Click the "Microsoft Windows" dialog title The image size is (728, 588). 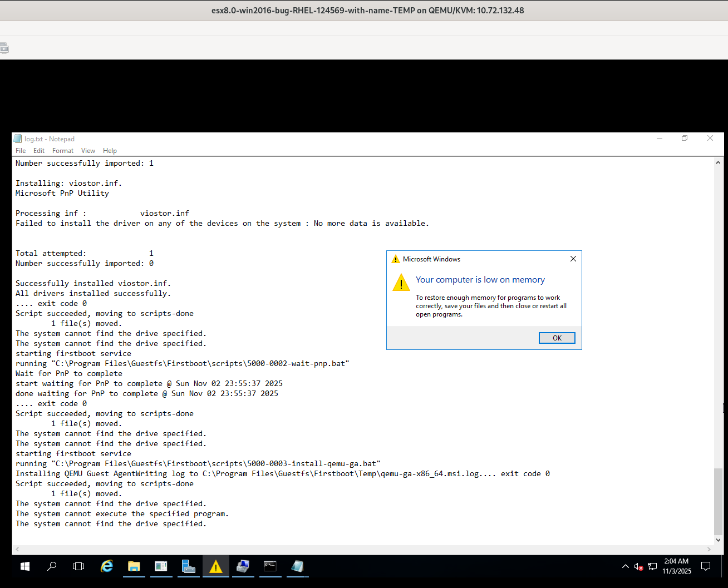pyautogui.click(x=431, y=259)
